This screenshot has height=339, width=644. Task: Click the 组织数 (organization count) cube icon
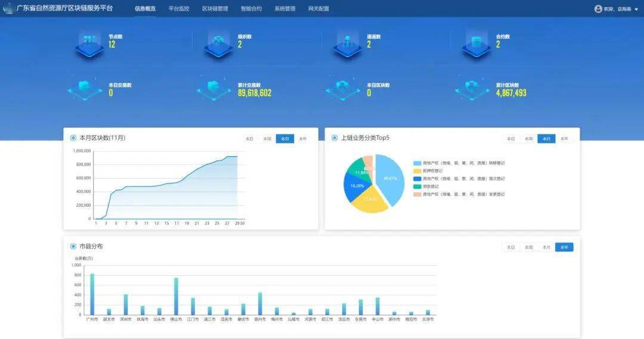tap(218, 44)
